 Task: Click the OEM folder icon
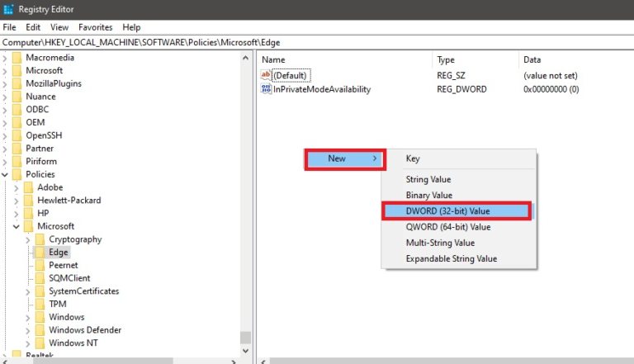click(x=17, y=122)
